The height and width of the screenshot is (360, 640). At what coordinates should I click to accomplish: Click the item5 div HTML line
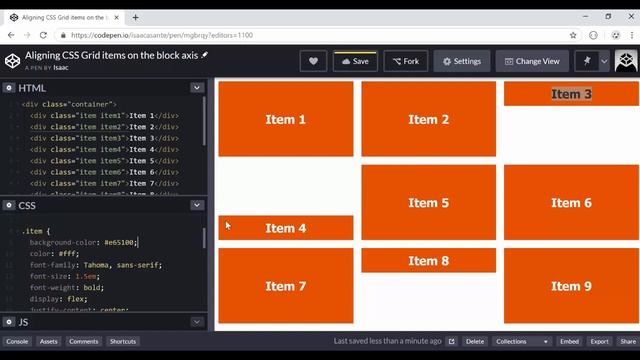click(x=104, y=161)
